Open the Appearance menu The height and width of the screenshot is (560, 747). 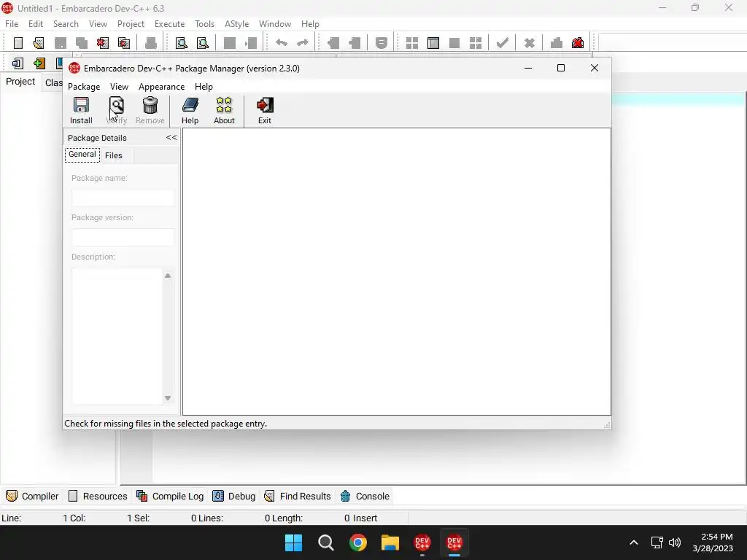click(x=161, y=87)
